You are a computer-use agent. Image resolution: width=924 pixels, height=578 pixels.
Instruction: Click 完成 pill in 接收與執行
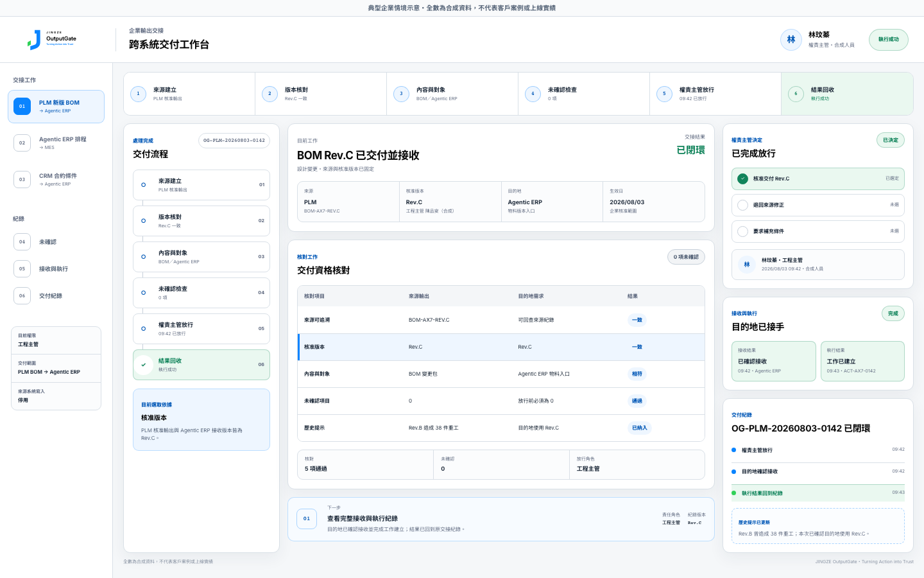click(x=893, y=313)
